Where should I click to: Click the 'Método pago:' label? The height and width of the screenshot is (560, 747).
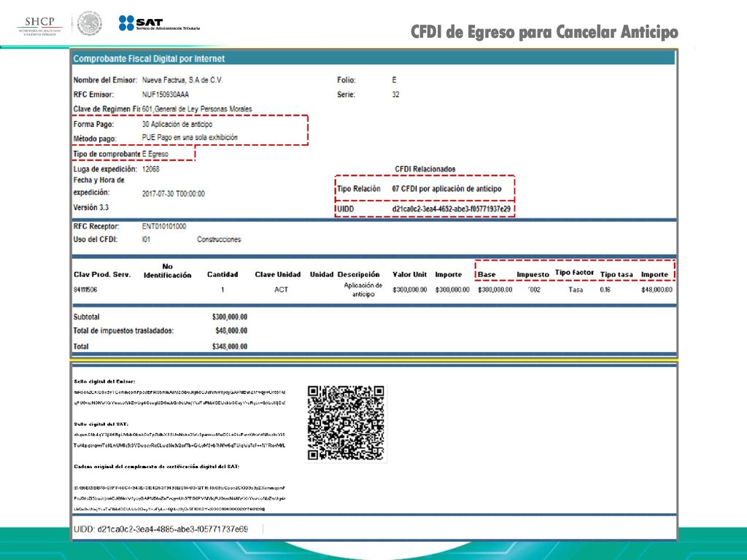pos(95,139)
